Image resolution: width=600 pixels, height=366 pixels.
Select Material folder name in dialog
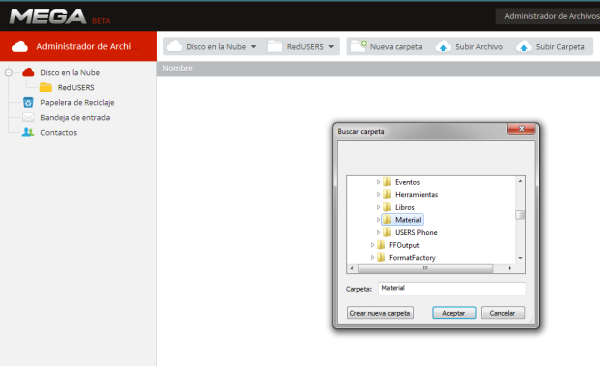408,220
